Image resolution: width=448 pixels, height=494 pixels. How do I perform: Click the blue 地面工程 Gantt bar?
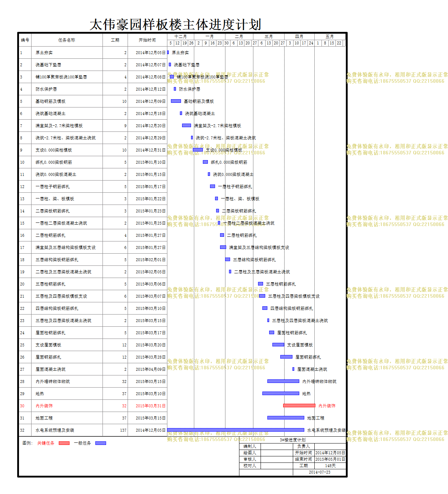[x=286, y=418]
